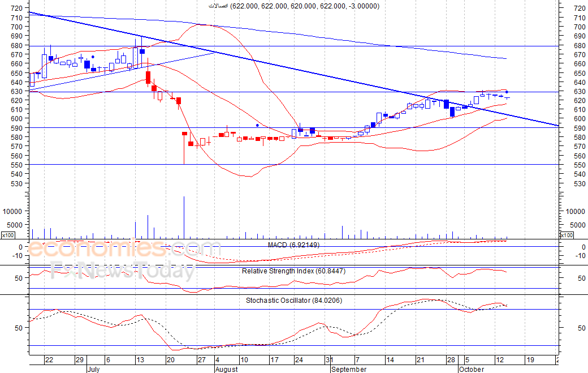
Task: Click the 630 value on left price axis
Action: pos(17,91)
